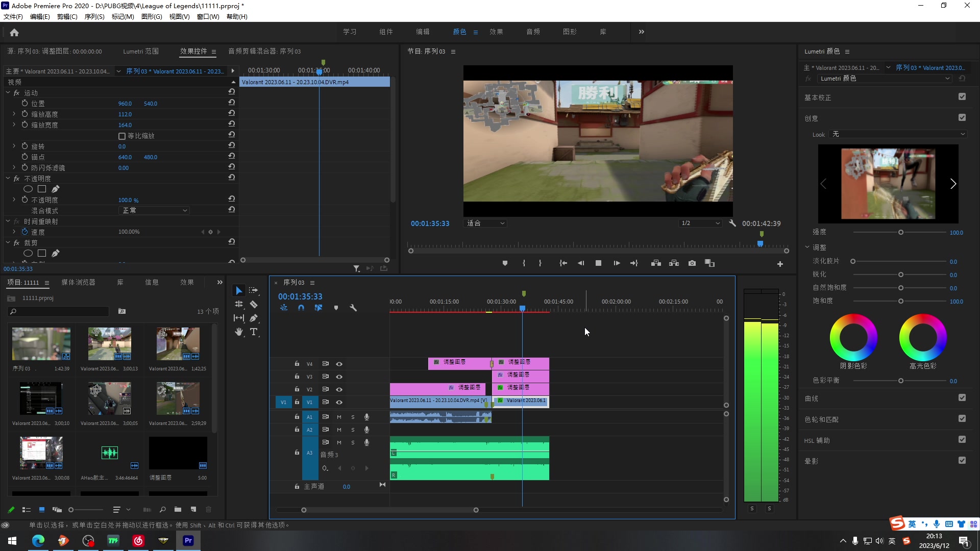The height and width of the screenshot is (551, 980).
Task: Open Media Browser tab
Action: click(78, 282)
